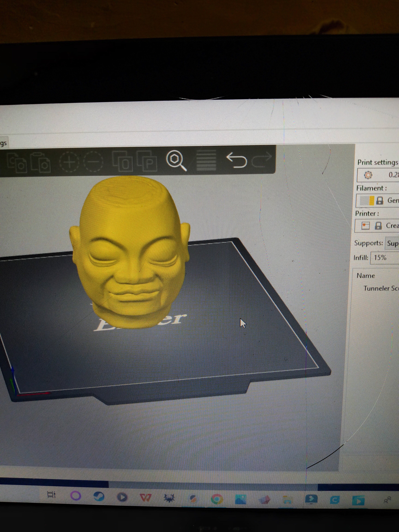Screen dimensions: 399x532
Task: Click the printer bed icon in Printer preset
Action: click(x=366, y=226)
